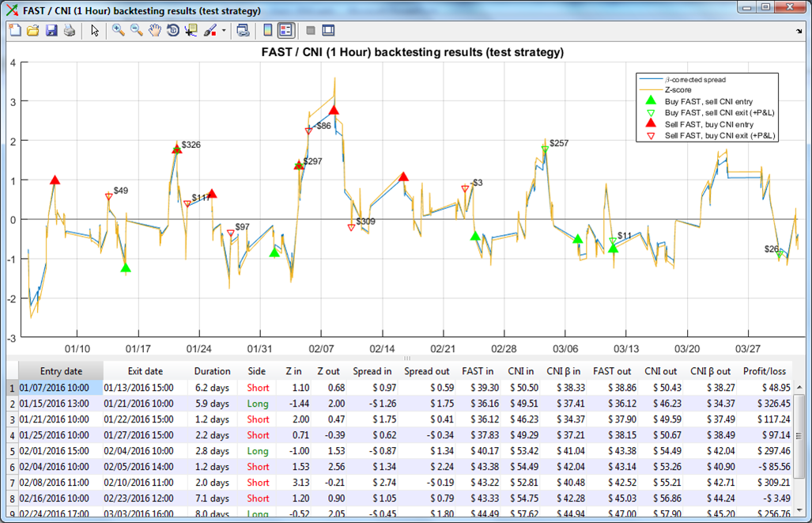Select the Z-score legend entry
This screenshot has height=523, width=812.
coord(678,90)
